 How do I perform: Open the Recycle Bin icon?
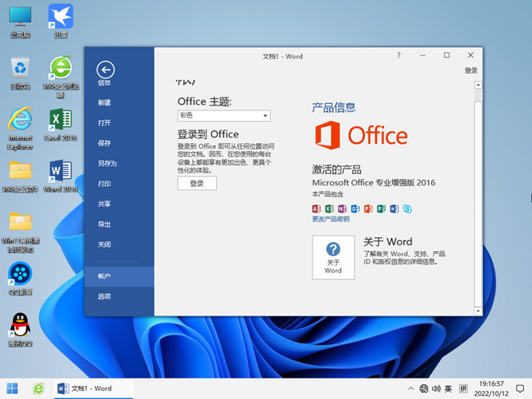(x=20, y=74)
